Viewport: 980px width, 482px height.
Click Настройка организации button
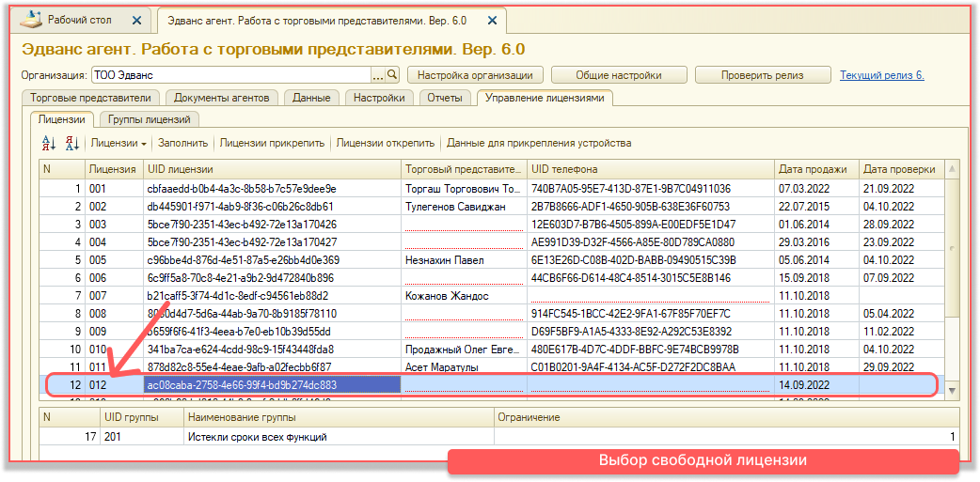pyautogui.click(x=475, y=75)
